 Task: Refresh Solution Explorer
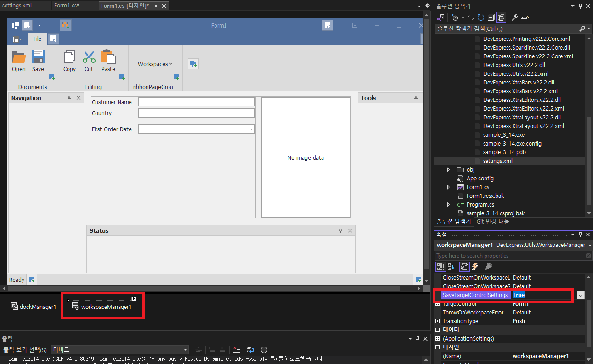coord(480,17)
